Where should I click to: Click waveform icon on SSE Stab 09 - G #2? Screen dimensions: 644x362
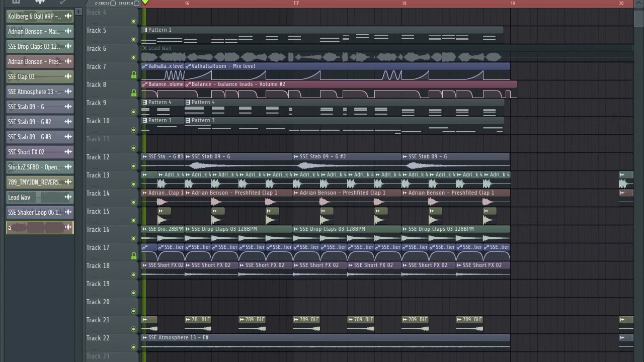tap(68, 122)
